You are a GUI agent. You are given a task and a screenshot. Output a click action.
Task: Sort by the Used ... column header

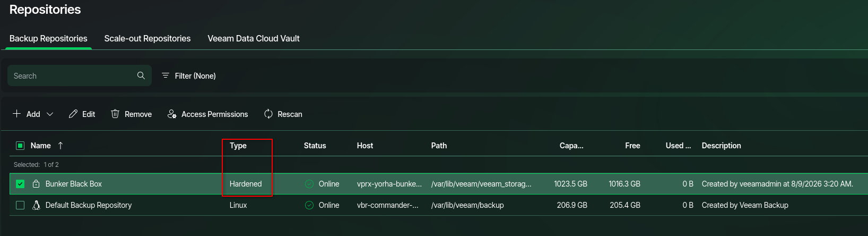(x=678, y=146)
